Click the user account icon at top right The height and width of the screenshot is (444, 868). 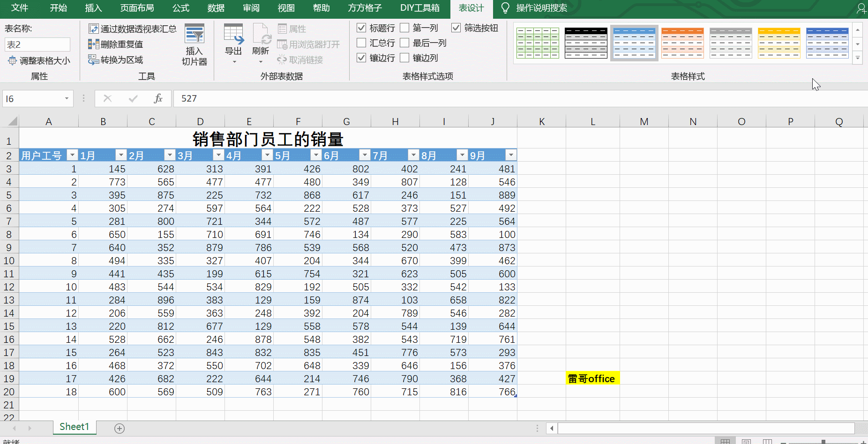[861, 8]
